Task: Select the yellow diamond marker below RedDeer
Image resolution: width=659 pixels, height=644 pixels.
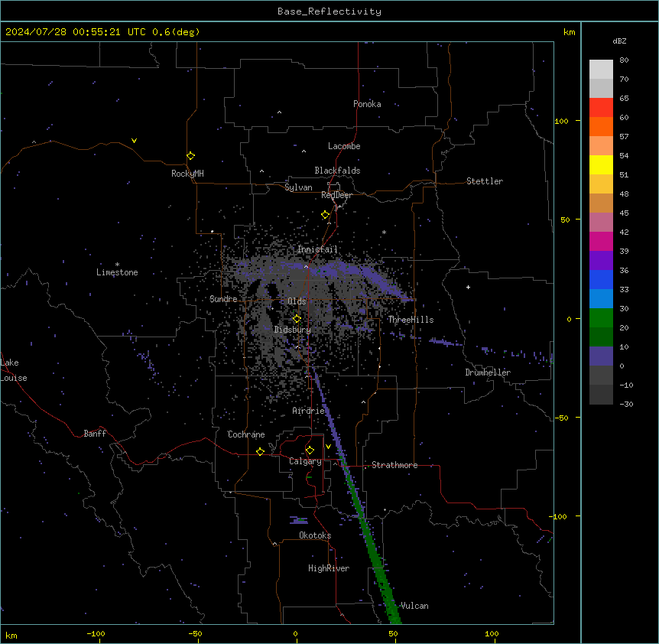Action: tap(326, 215)
